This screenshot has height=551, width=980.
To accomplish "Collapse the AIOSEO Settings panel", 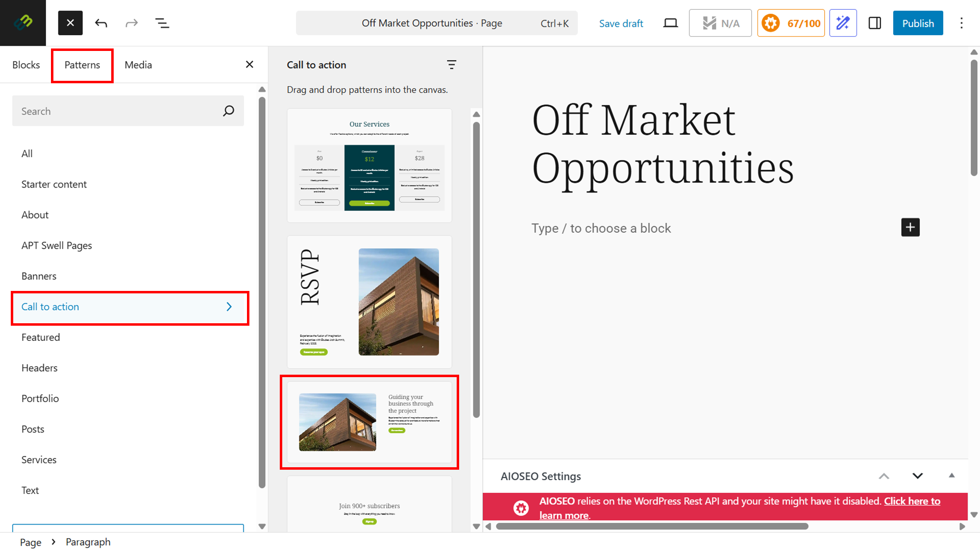I will [952, 476].
